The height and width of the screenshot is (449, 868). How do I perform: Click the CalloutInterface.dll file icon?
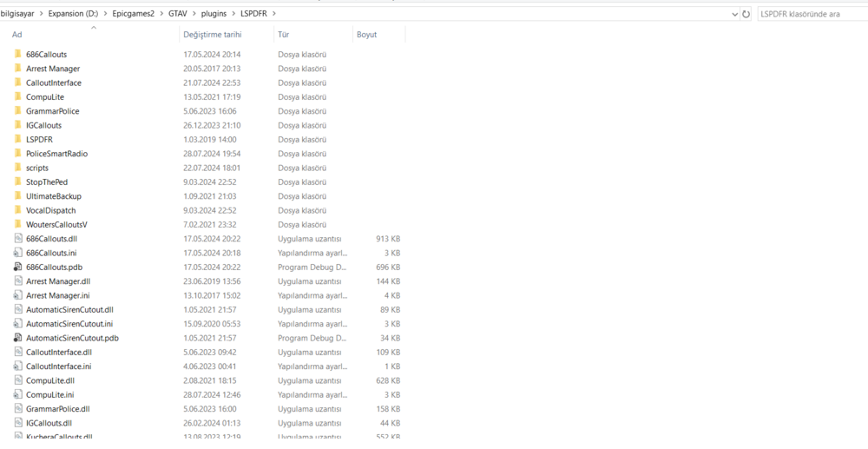(17, 352)
